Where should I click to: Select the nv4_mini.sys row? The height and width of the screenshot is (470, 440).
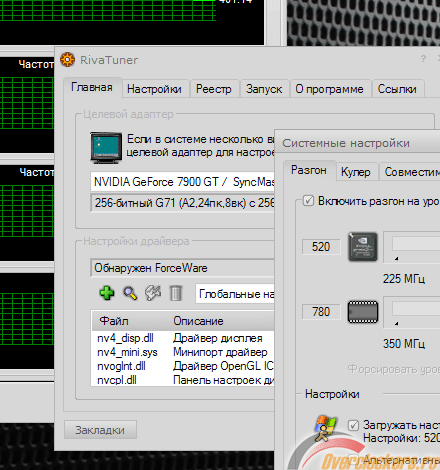(183, 352)
